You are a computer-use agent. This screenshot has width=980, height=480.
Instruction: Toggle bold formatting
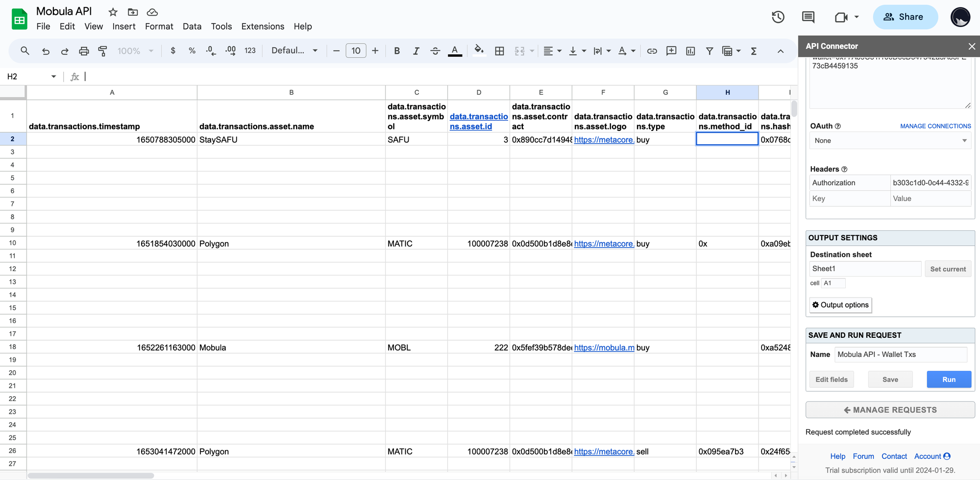tap(397, 51)
